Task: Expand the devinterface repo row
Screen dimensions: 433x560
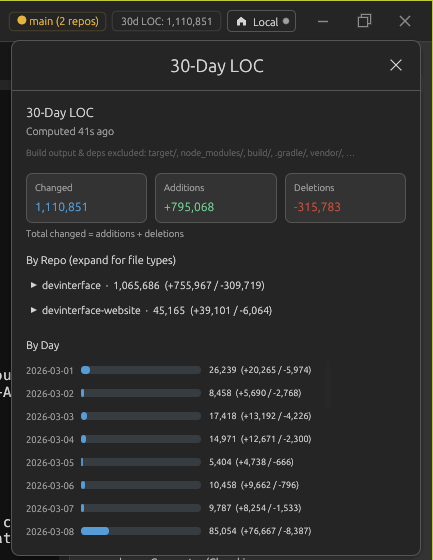Action: (x=33, y=285)
